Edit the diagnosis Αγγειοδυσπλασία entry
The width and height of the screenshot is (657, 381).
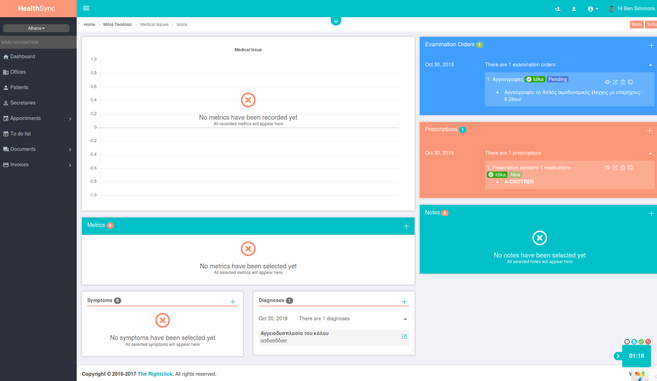pyautogui.click(x=404, y=336)
